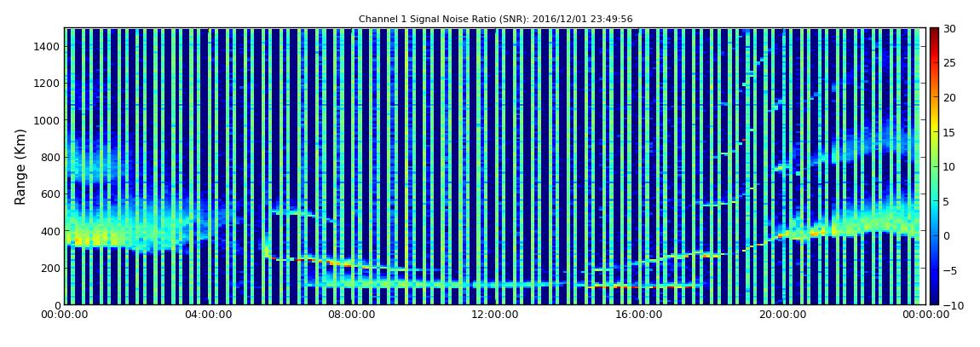Click the 400 tick label on range axis
The image size is (980, 347).
(x=50, y=231)
